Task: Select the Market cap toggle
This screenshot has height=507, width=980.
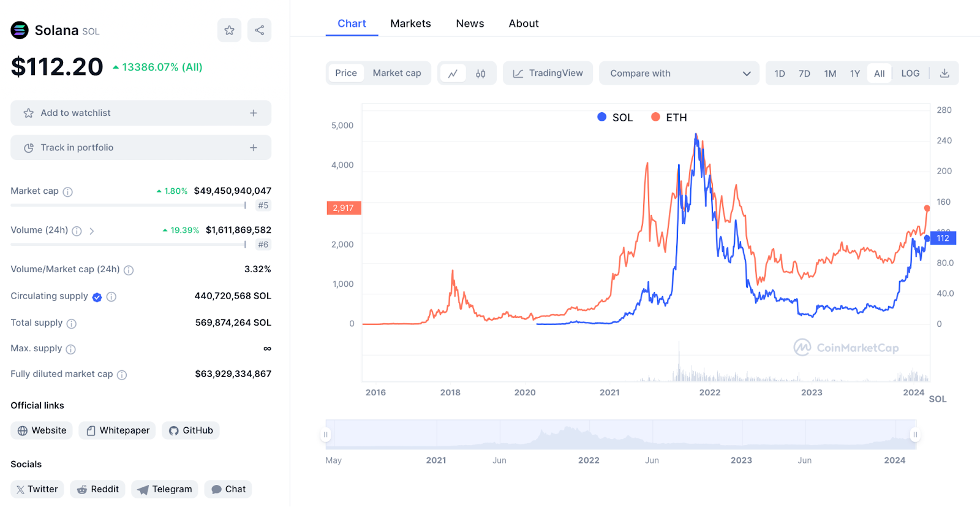Action: (x=397, y=73)
